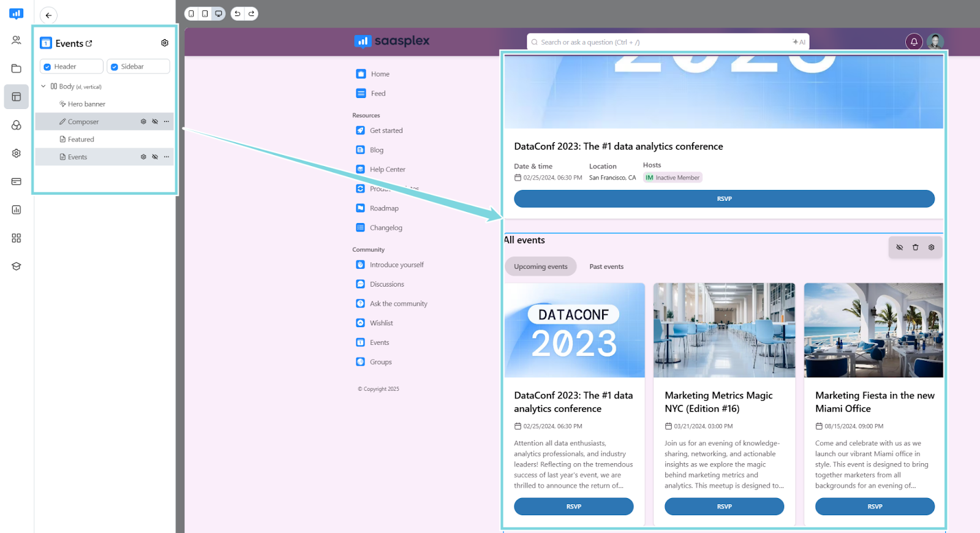Screen dimensions: 980x533
Task: Go back with the arrow button
Action: [48, 15]
